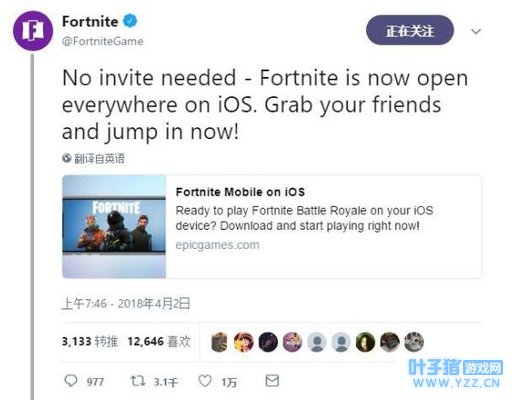Open the epicgames.com link in card

coord(217,245)
